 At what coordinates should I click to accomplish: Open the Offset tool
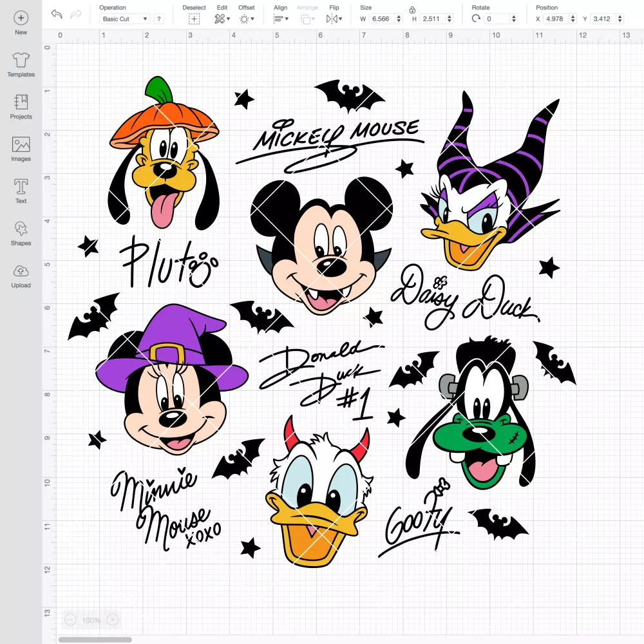[x=244, y=19]
